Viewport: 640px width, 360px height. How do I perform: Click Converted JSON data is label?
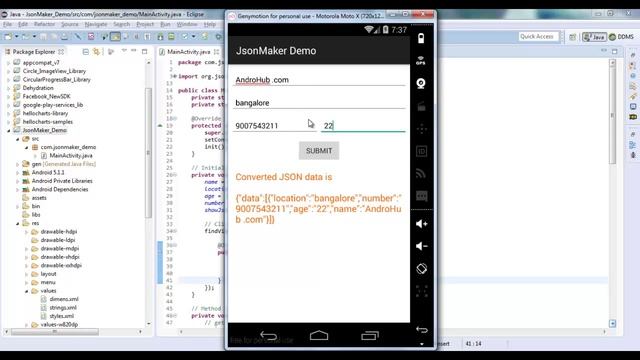coord(284,177)
